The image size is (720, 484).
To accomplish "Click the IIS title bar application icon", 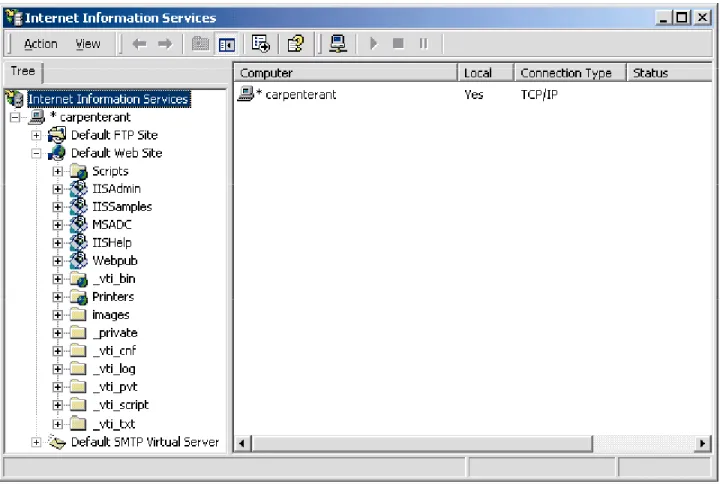I will pos(14,17).
